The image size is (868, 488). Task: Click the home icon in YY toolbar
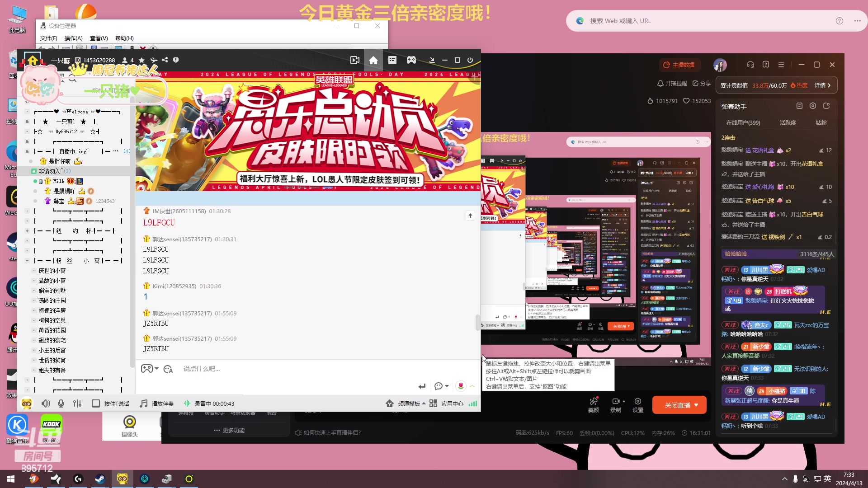[373, 60]
